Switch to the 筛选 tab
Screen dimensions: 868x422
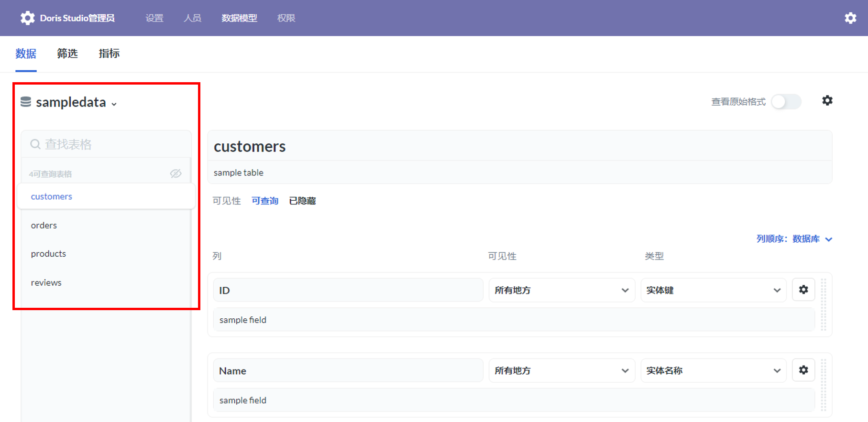(67, 54)
